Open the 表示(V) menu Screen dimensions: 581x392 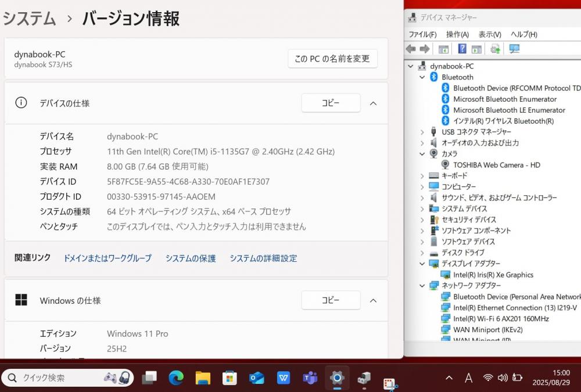coord(490,34)
